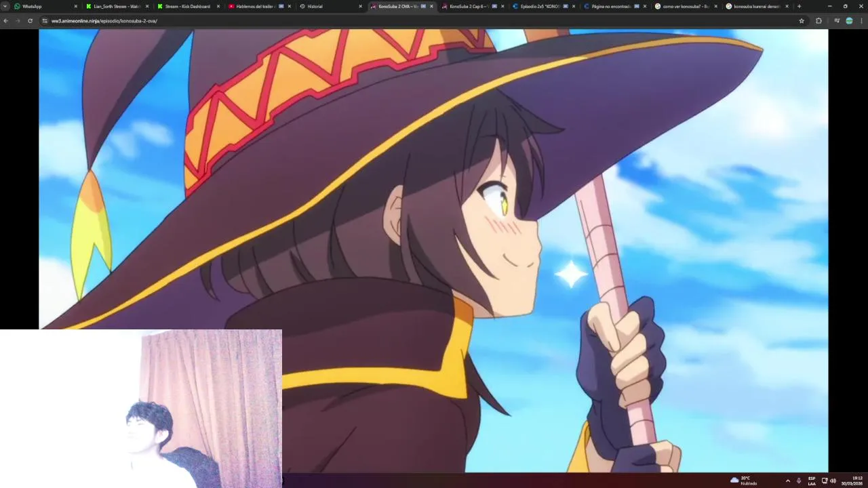Close the active KonoSuba 2 OVA tab

(x=431, y=6)
